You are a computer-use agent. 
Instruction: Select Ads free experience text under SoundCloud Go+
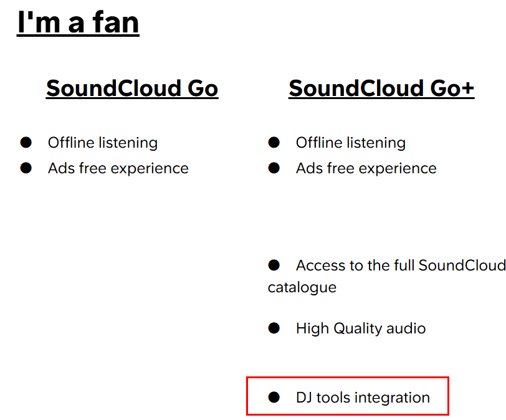(x=366, y=168)
